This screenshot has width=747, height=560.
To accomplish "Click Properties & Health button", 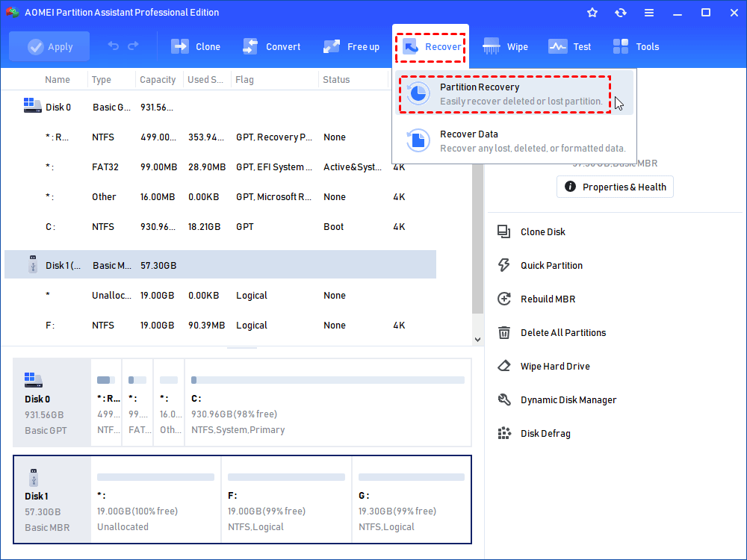I will click(x=615, y=187).
